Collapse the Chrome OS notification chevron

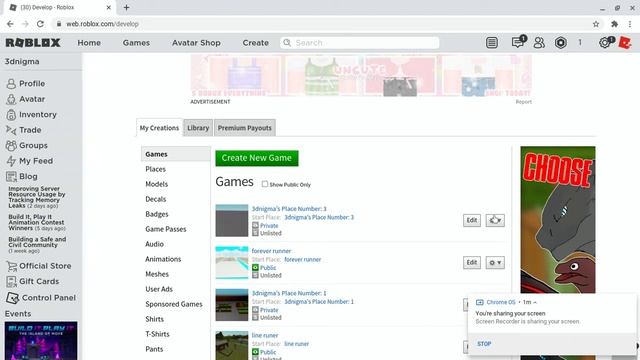(535, 302)
